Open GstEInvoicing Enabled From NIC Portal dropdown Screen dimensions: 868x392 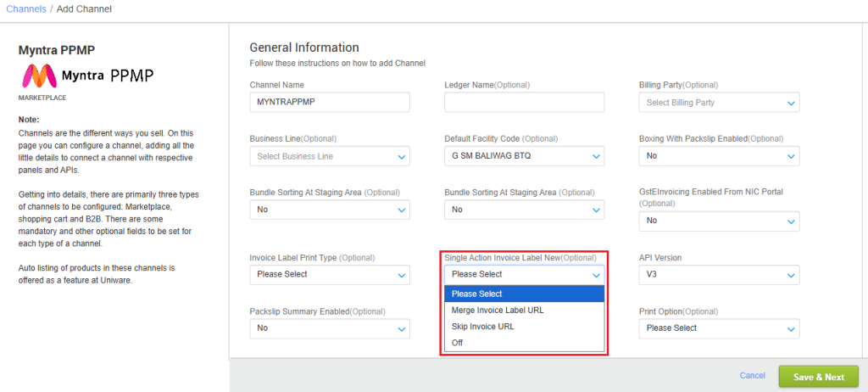coord(719,221)
